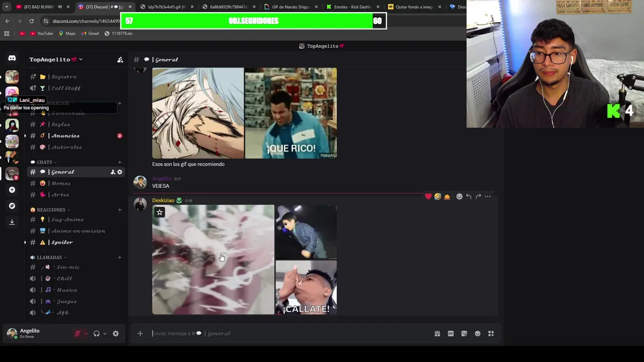Click Download Apps icon in server list
This screenshot has height=362, width=644.
(12, 222)
